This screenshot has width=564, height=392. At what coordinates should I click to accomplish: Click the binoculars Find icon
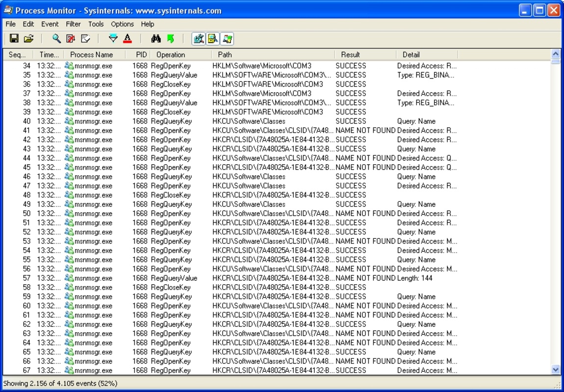tap(156, 39)
